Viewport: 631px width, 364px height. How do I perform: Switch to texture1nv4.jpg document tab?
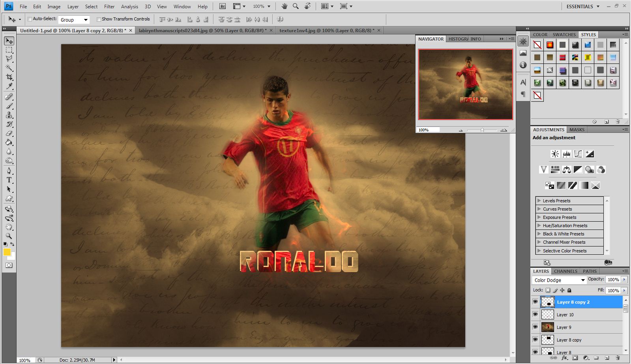330,30
